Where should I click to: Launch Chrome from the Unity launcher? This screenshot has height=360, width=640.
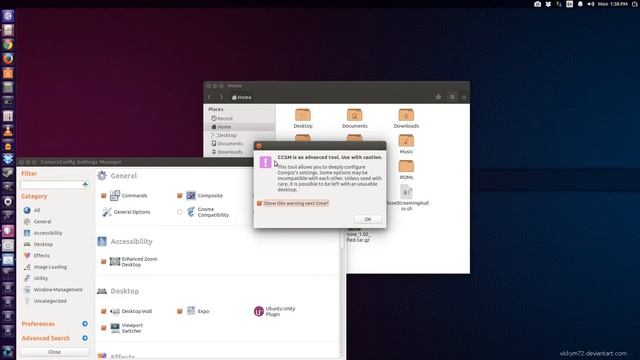[x=8, y=44]
